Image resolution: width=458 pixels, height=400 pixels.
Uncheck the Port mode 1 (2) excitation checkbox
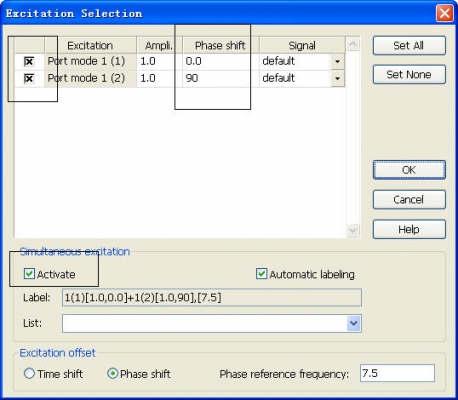pyautogui.click(x=29, y=78)
